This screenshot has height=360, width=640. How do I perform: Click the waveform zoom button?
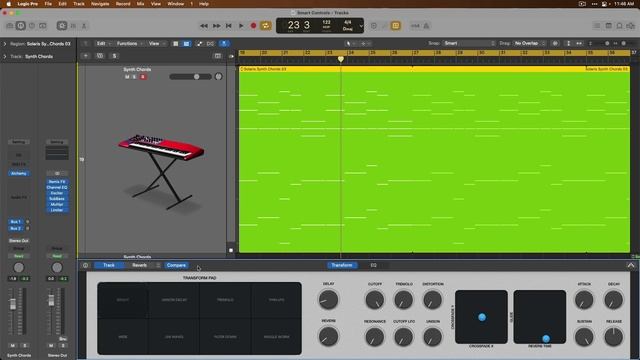click(555, 43)
